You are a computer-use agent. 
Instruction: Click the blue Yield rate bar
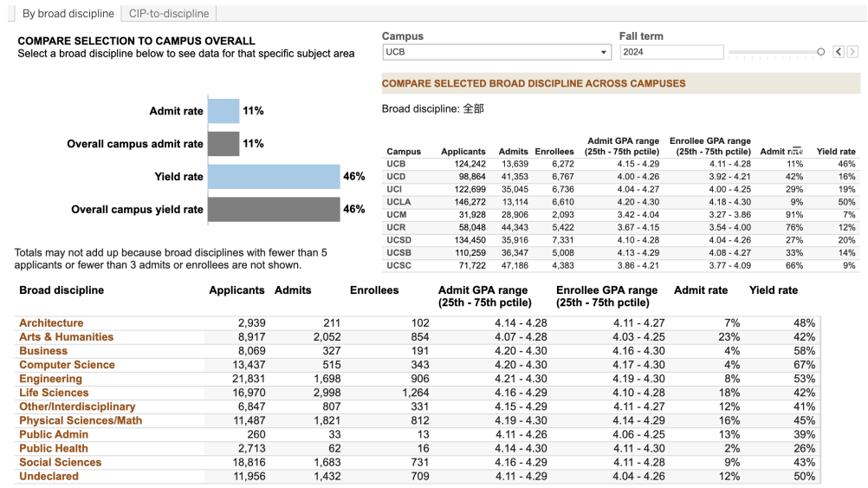[274, 177]
